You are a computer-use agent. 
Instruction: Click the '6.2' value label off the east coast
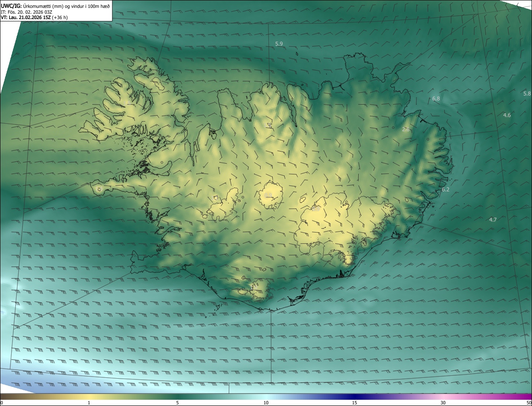(446, 189)
